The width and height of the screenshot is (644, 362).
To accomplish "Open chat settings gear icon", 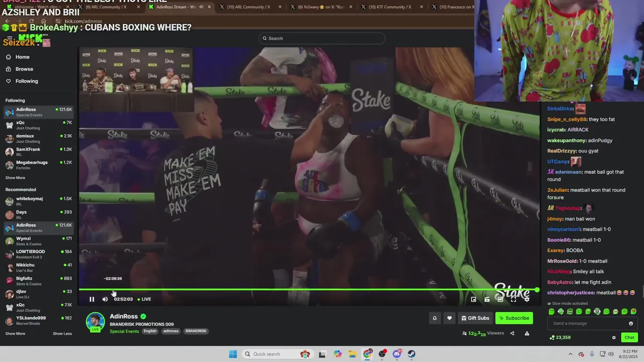I will coord(614,337).
